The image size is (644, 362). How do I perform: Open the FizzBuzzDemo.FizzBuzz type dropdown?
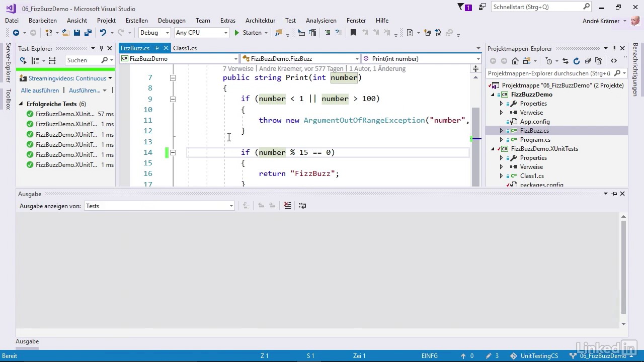tap(300, 59)
